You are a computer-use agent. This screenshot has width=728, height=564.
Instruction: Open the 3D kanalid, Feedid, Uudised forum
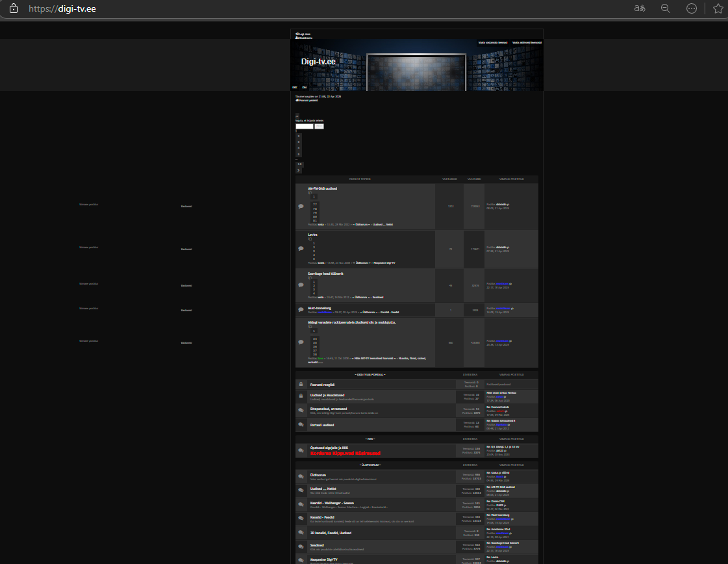tap(331, 533)
